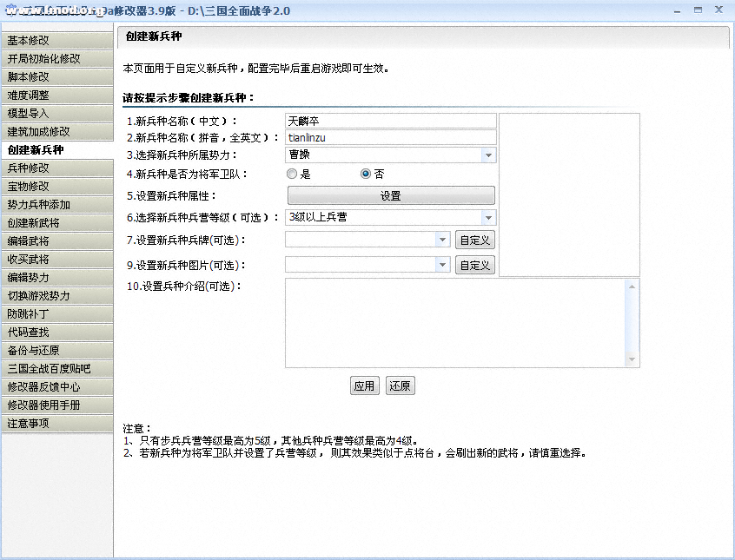Expand the 曹操 faction dropdown
Image resolution: width=735 pixels, height=560 pixels.
(488, 155)
